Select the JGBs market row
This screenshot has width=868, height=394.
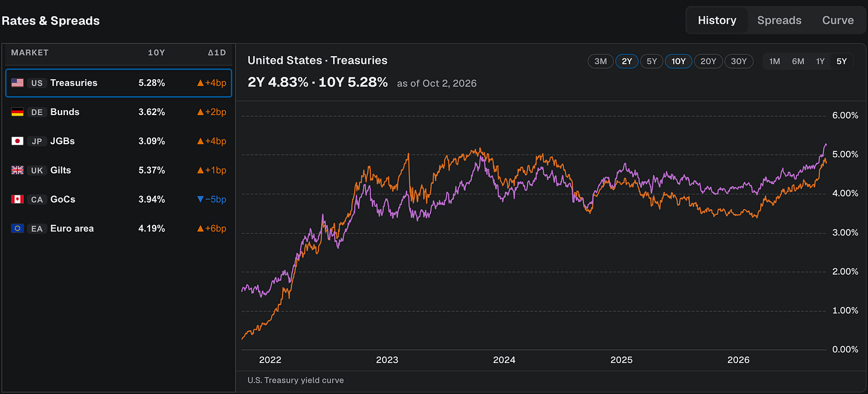[x=119, y=141]
